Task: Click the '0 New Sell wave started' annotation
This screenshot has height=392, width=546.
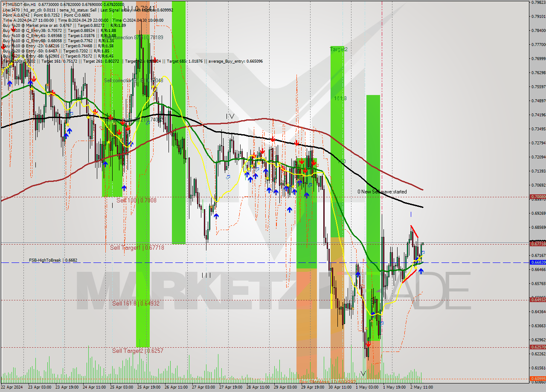Action: click(382, 192)
